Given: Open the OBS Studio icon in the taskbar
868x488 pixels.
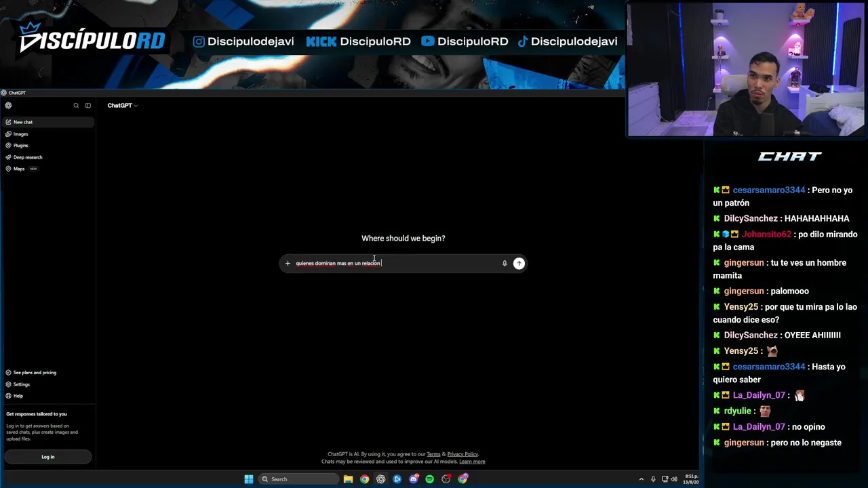Looking at the screenshot, I should coord(446,479).
